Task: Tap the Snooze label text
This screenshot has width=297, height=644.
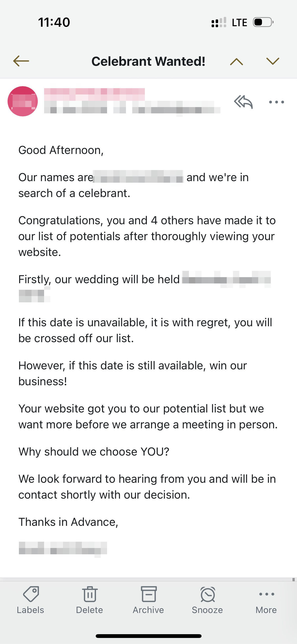Action: (x=207, y=610)
